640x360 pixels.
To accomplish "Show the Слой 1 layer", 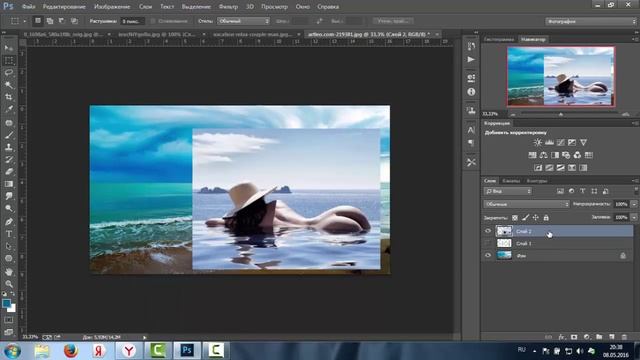I will pyautogui.click(x=488, y=243).
